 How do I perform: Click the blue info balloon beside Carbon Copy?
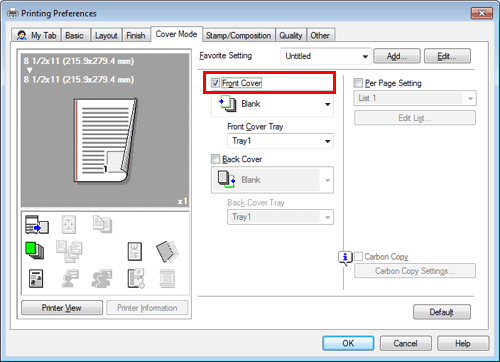(x=345, y=258)
